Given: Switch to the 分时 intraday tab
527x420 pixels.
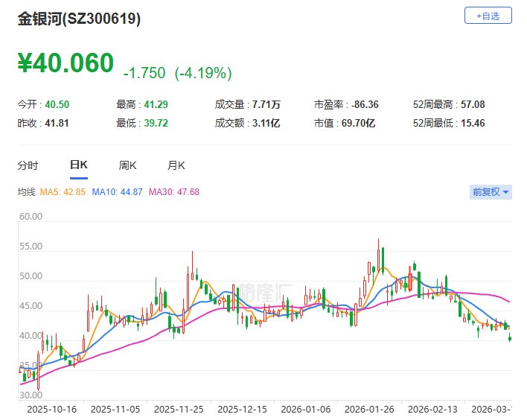Looking at the screenshot, I should [28, 165].
